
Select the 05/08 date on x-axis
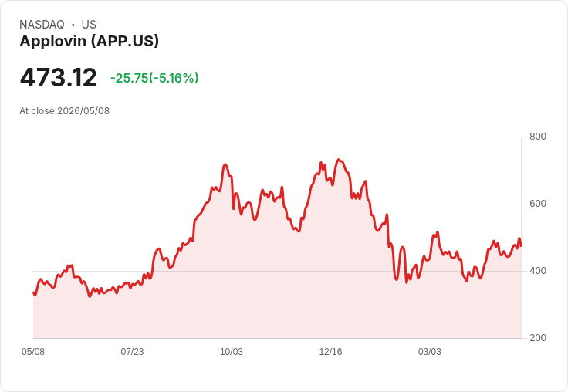33,352
